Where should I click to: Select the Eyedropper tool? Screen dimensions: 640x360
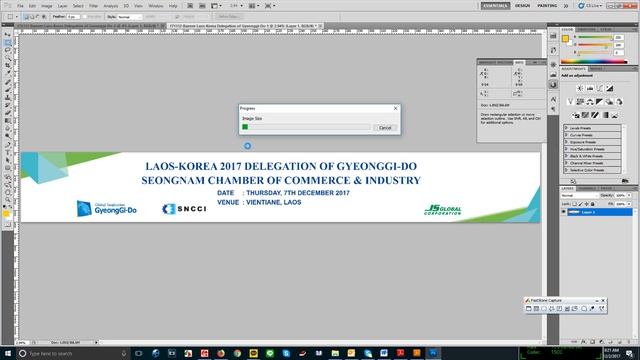[8, 73]
